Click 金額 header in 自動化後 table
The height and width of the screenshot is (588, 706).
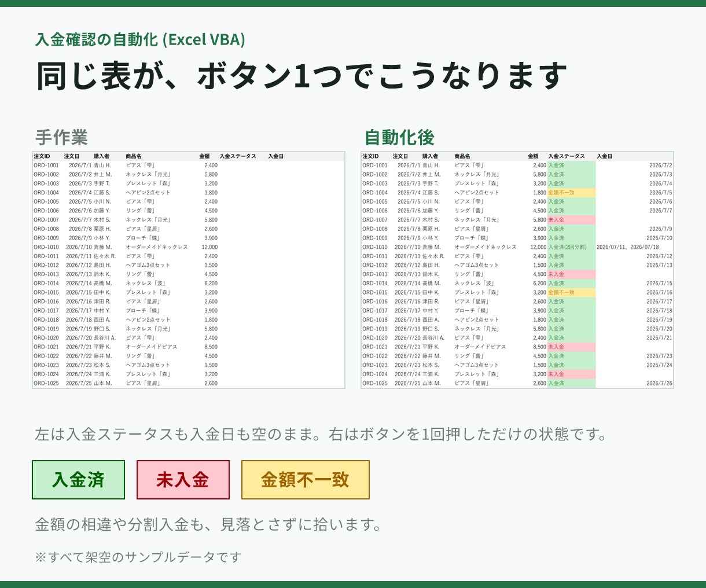(533, 156)
